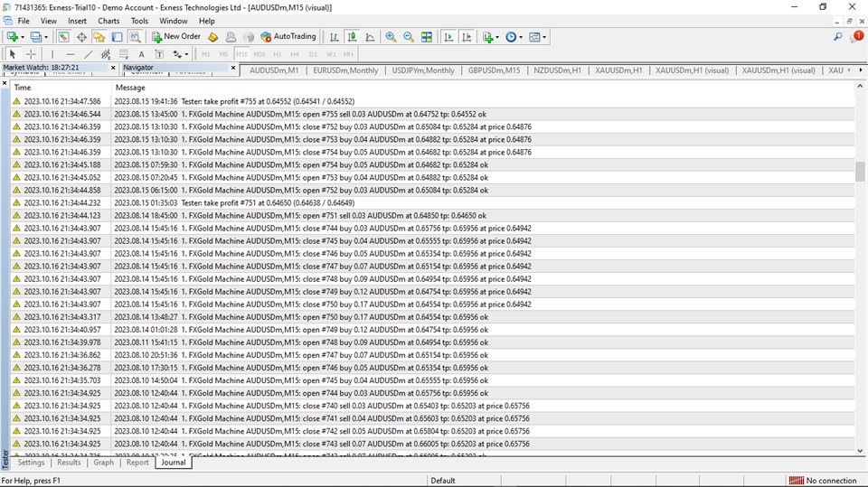Open the GBPUSDm,M15 chart tab

click(494, 70)
